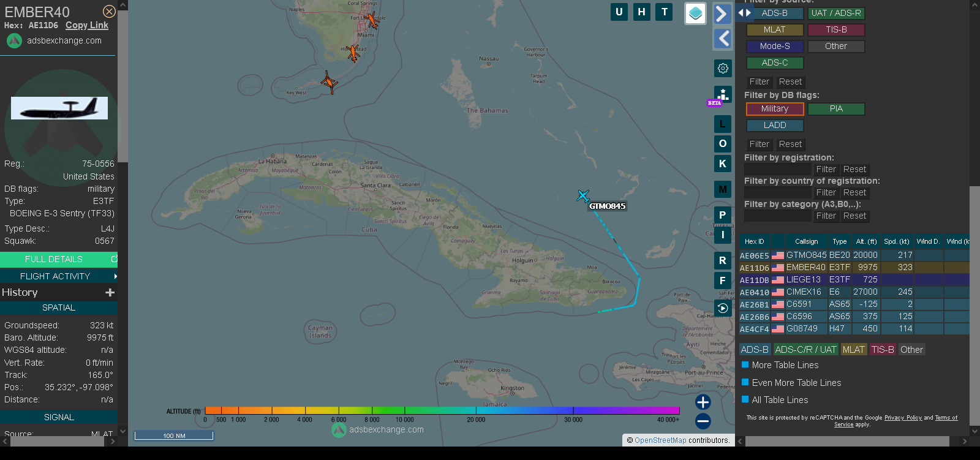Toggle ADS-C source filter
This screenshot has width=980, height=460.
[x=775, y=62]
